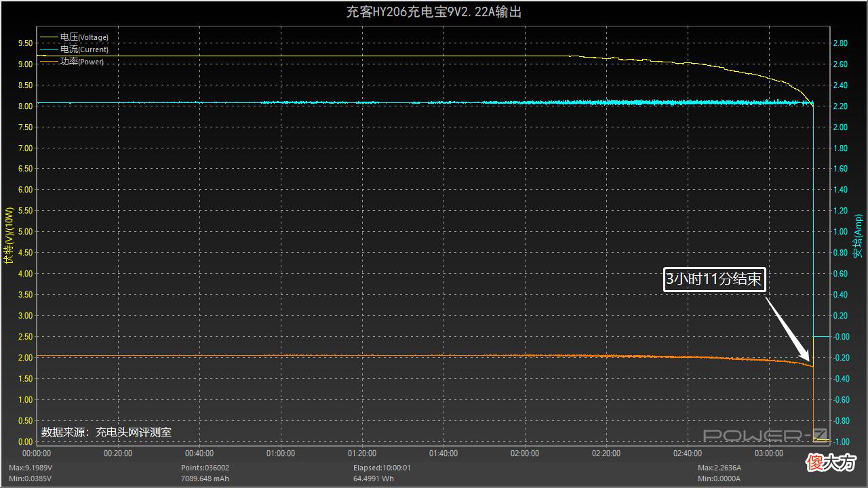Click the 2.20 current axis tick
Screen dimensions: 868x488
pyautogui.click(x=840, y=106)
